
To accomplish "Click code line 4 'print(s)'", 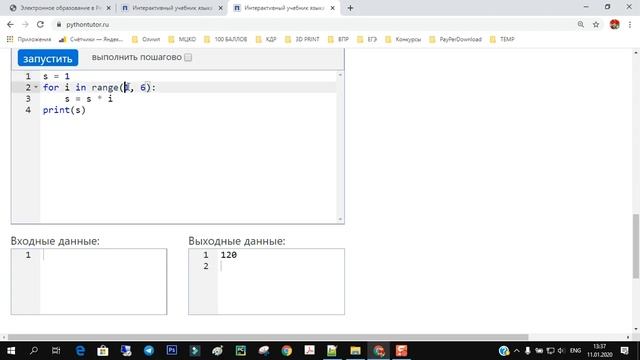I will click(64, 110).
